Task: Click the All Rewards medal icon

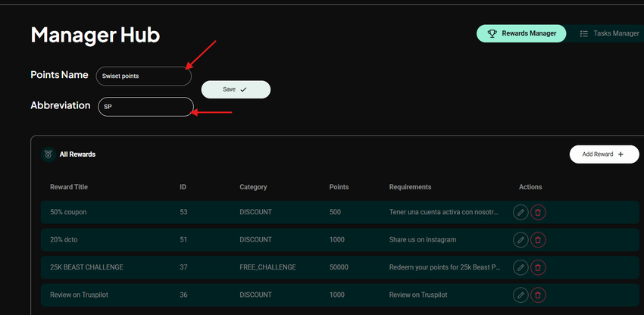Action: (48, 154)
